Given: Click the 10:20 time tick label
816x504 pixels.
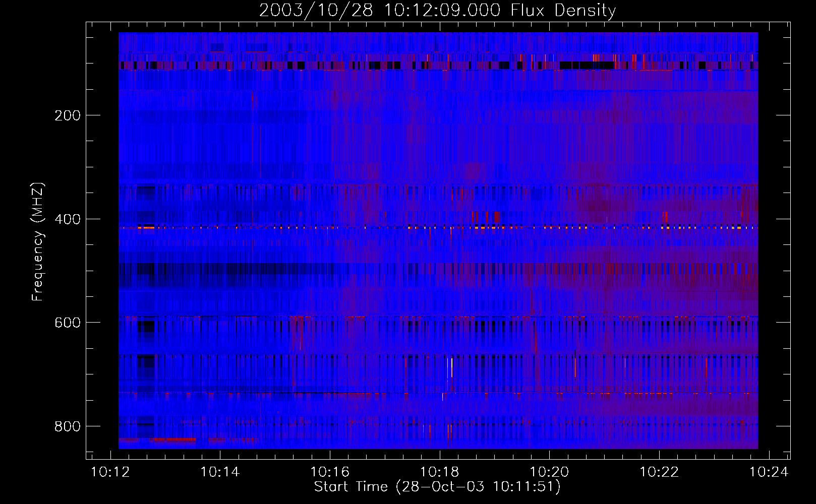Looking at the screenshot, I should click(x=549, y=472).
